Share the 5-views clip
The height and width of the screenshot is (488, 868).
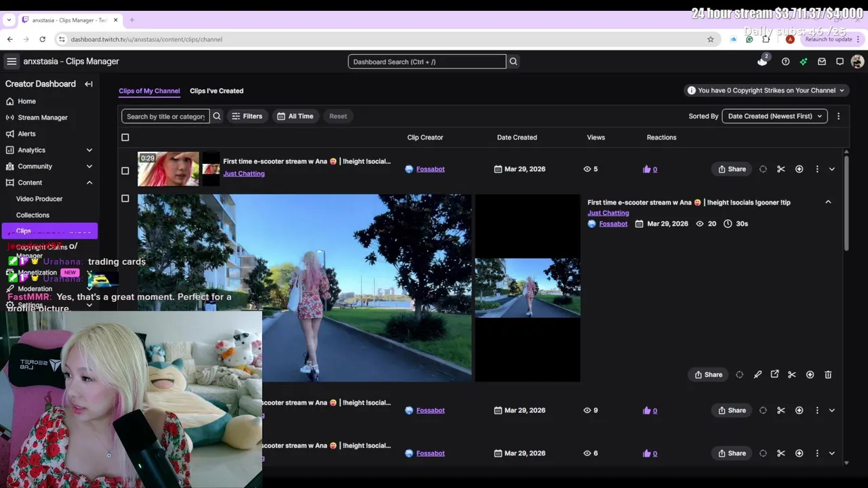click(732, 169)
